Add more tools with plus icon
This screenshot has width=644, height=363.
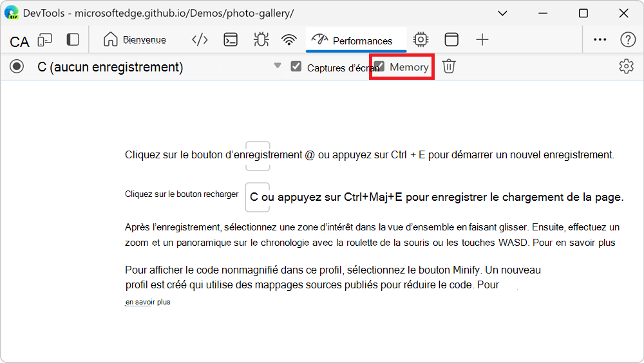[482, 39]
